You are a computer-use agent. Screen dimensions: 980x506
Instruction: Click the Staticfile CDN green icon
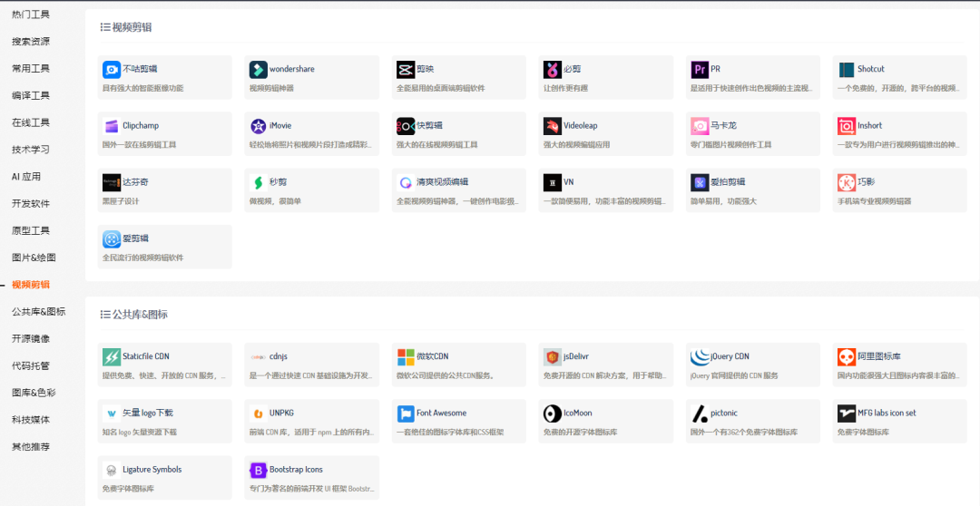(112, 356)
